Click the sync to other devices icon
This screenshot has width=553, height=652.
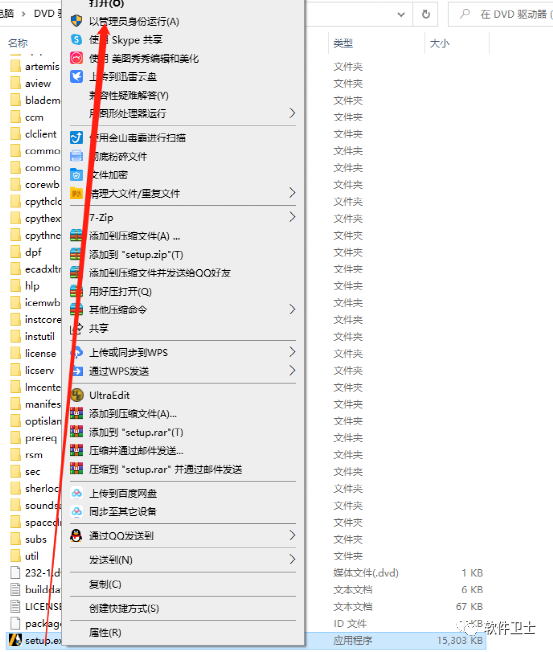(77, 511)
